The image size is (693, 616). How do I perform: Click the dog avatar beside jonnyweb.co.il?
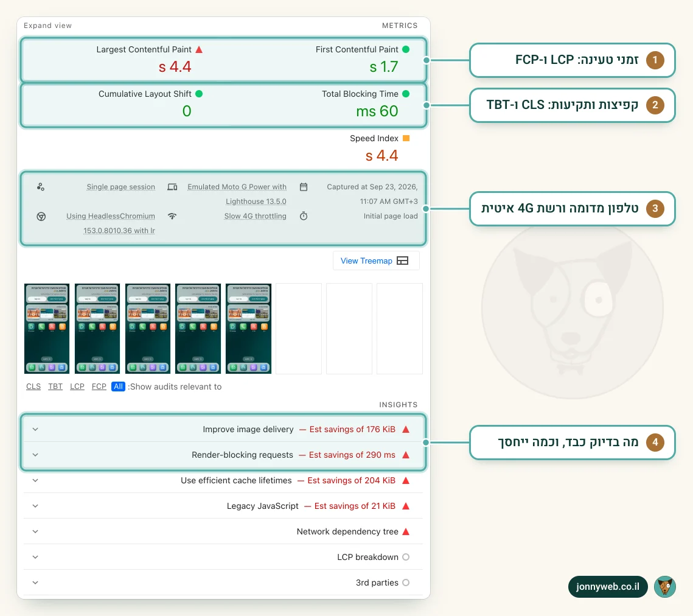coord(665,587)
